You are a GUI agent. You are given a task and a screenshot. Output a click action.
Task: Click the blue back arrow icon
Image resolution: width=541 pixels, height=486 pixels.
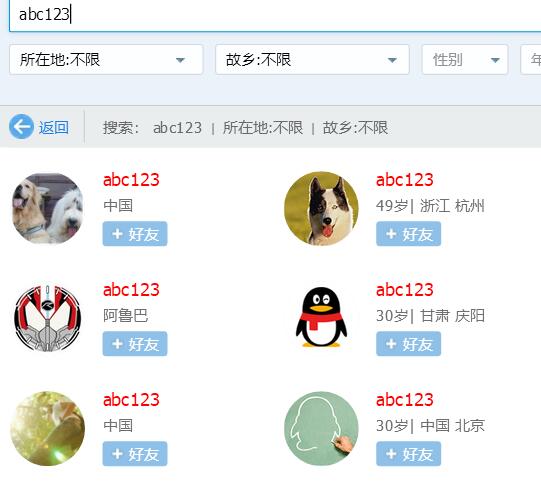[21, 127]
